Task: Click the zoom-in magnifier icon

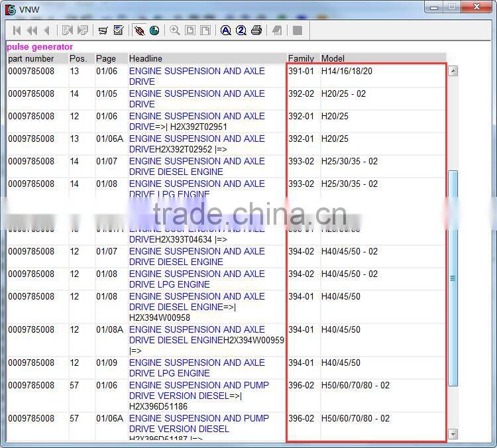Action: pyautogui.click(x=175, y=30)
